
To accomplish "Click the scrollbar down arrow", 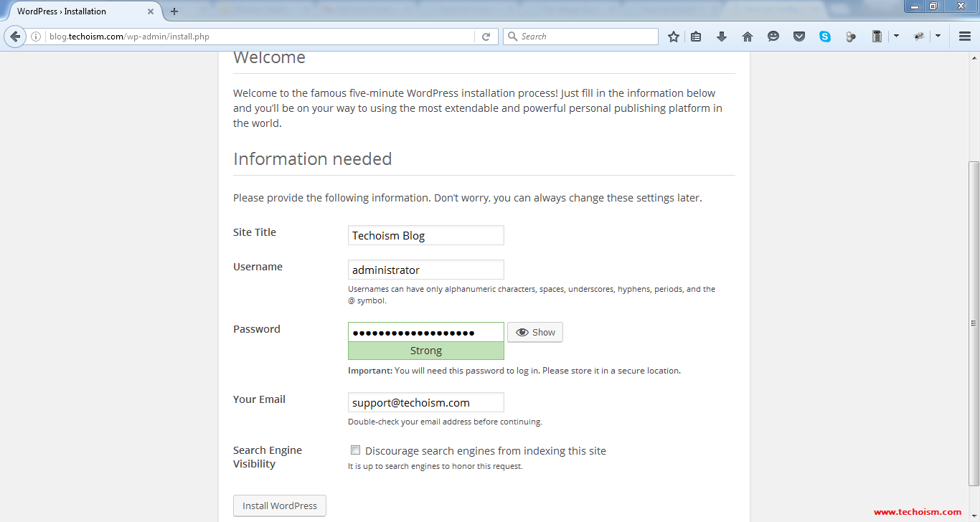I will click(974, 516).
